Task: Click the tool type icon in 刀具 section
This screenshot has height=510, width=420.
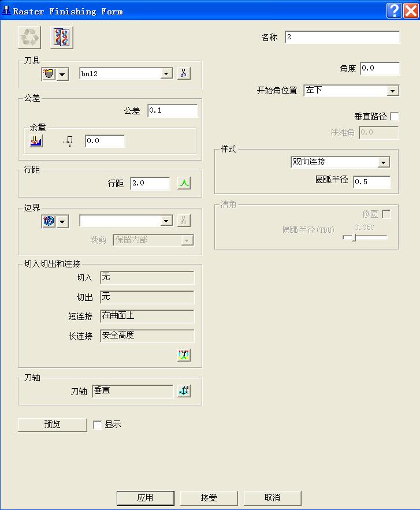Action: 49,74
